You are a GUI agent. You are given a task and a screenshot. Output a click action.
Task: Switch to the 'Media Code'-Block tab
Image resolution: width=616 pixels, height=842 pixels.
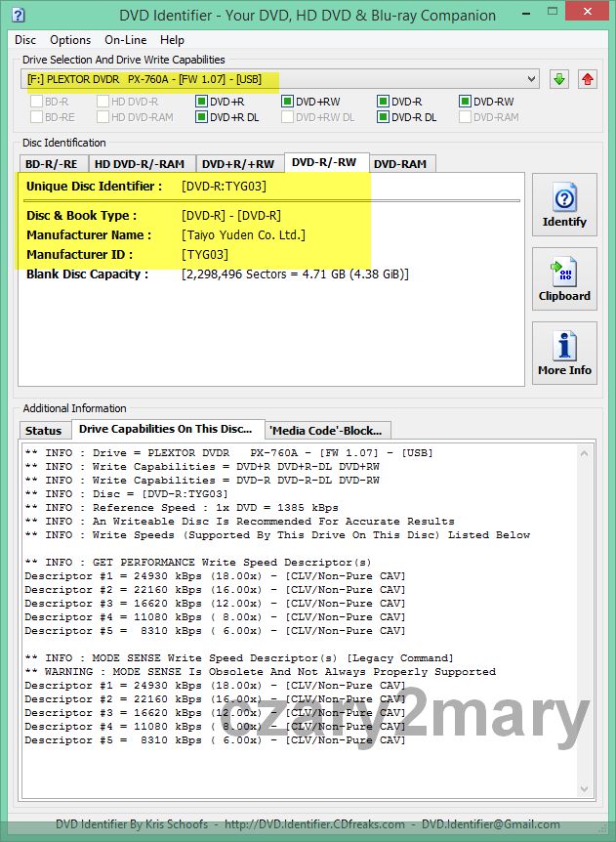pos(328,431)
